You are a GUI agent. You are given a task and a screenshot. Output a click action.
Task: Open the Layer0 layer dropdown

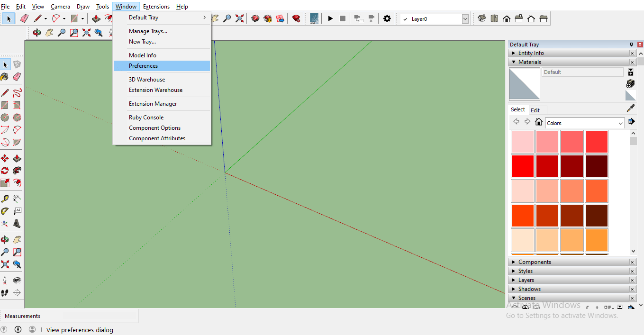click(x=465, y=19)
